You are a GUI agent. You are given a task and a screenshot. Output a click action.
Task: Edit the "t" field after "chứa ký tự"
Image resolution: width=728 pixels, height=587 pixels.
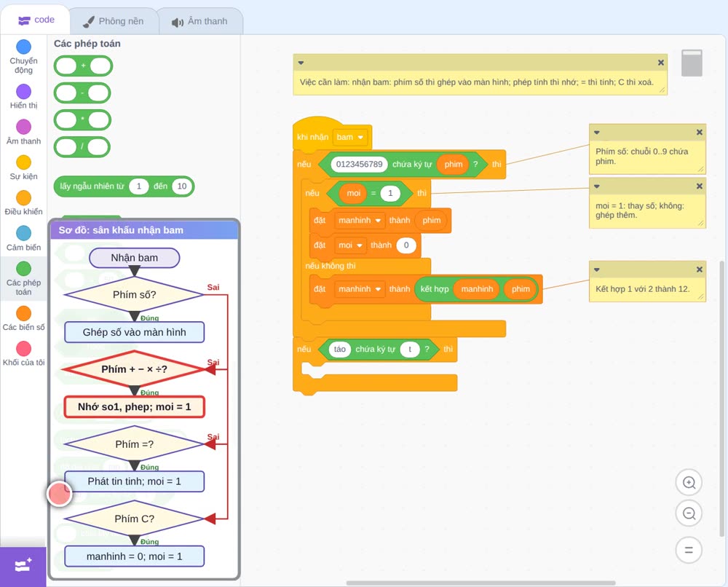click(x=410, y=350)
